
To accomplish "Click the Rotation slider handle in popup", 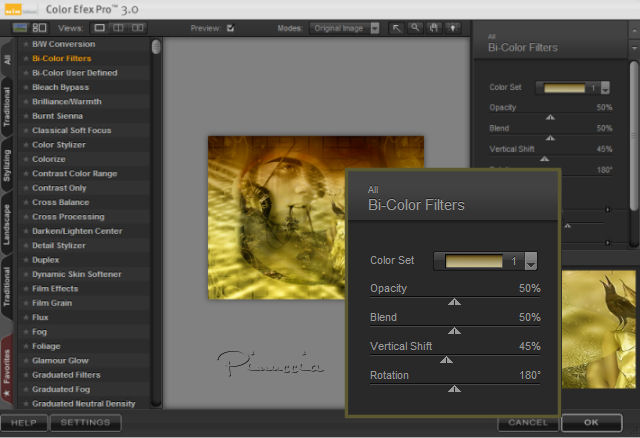I will tap(455, 388).
